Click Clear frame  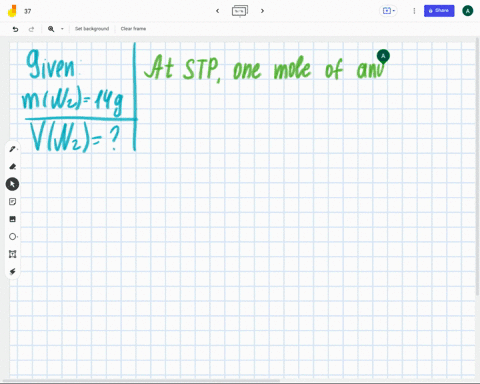click(x=133, y=29)
